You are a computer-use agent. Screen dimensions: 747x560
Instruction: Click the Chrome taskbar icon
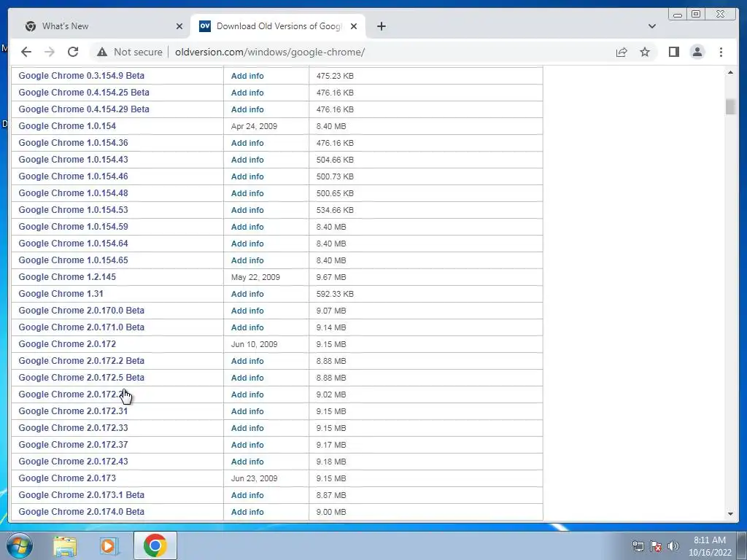(155, 545)
